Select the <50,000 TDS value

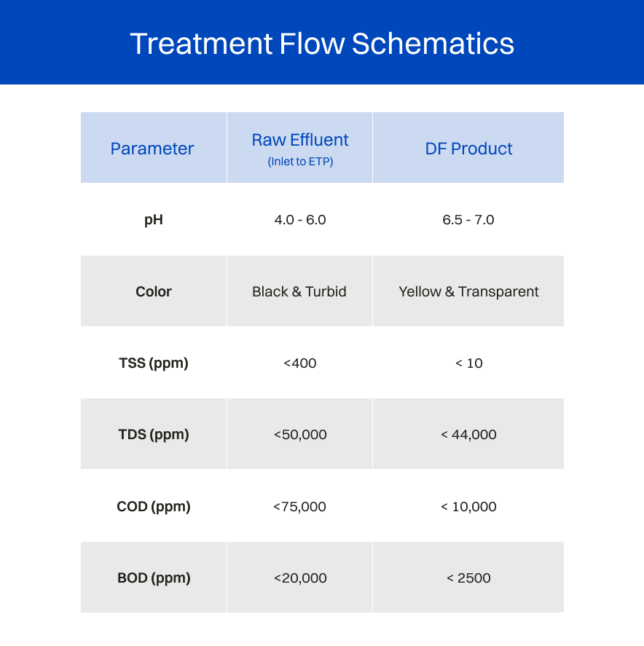(300, 434)
